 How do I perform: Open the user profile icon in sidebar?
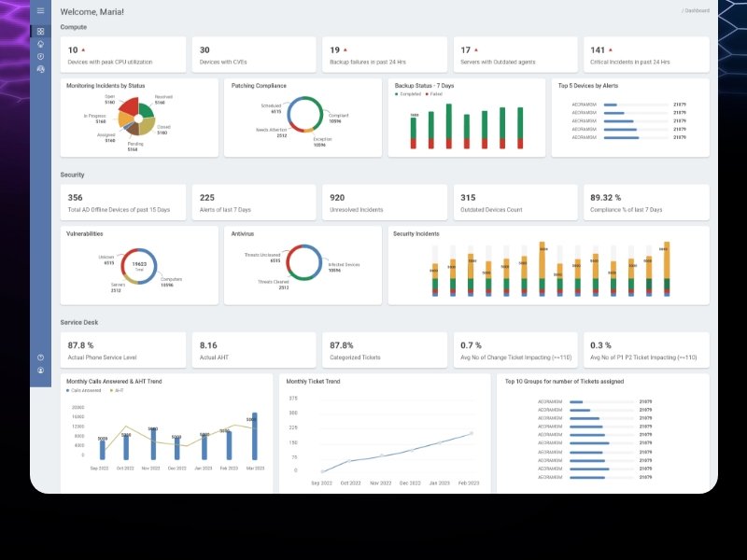tap(40, 371)
